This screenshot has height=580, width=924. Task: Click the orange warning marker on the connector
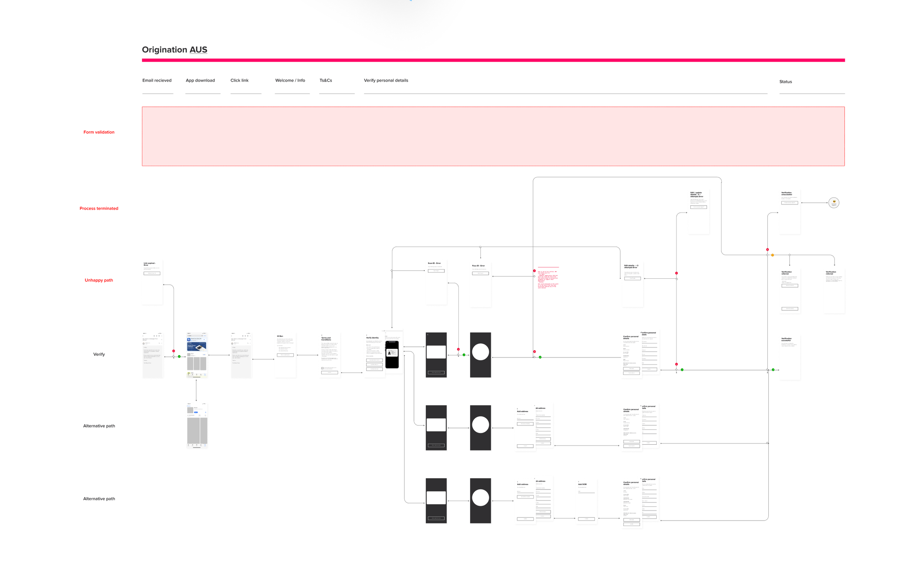point(772,255)
